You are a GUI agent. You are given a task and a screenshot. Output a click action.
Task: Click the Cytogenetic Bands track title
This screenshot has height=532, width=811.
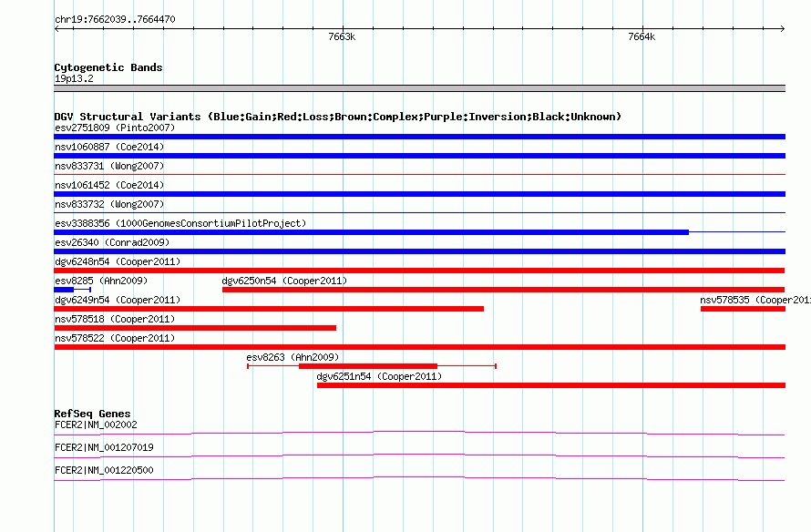pos(108,67)
